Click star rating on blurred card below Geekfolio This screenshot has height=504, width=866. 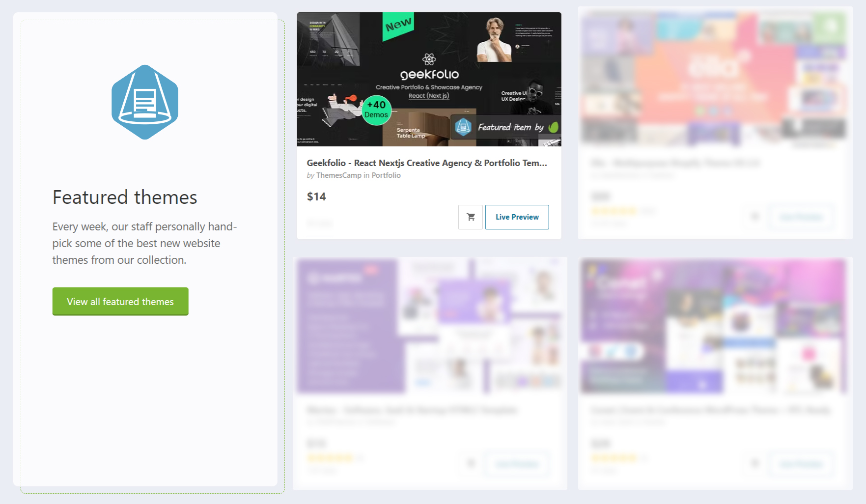click(330, 458)
